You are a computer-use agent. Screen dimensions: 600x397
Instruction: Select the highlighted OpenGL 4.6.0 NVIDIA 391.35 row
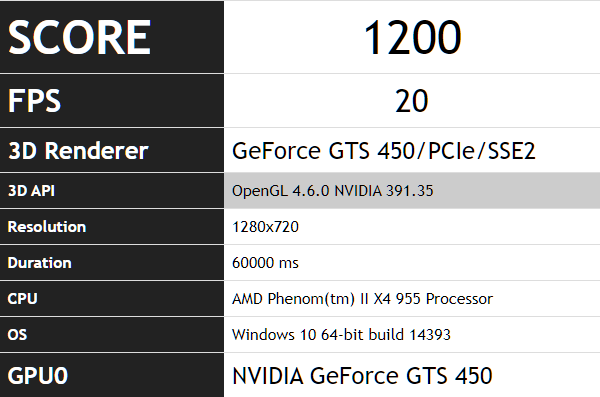412,191
